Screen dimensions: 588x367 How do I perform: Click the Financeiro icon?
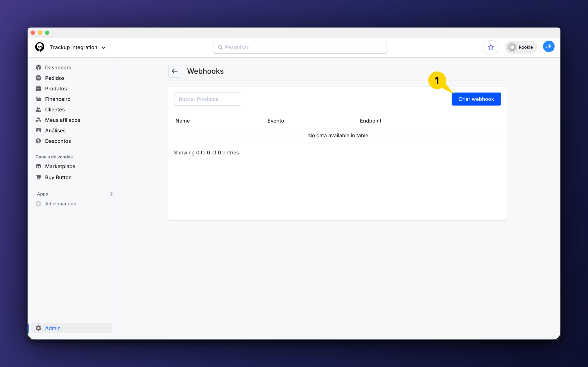coord(38,99)
